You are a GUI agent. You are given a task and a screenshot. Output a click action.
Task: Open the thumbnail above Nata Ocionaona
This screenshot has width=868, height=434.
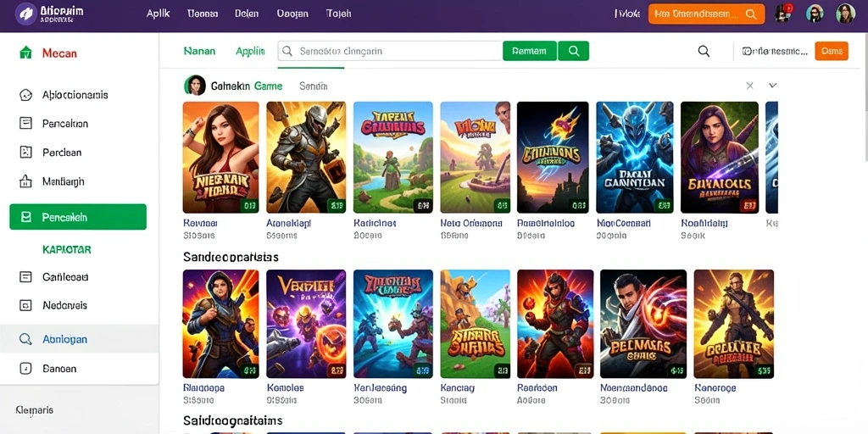pos(475,157)
